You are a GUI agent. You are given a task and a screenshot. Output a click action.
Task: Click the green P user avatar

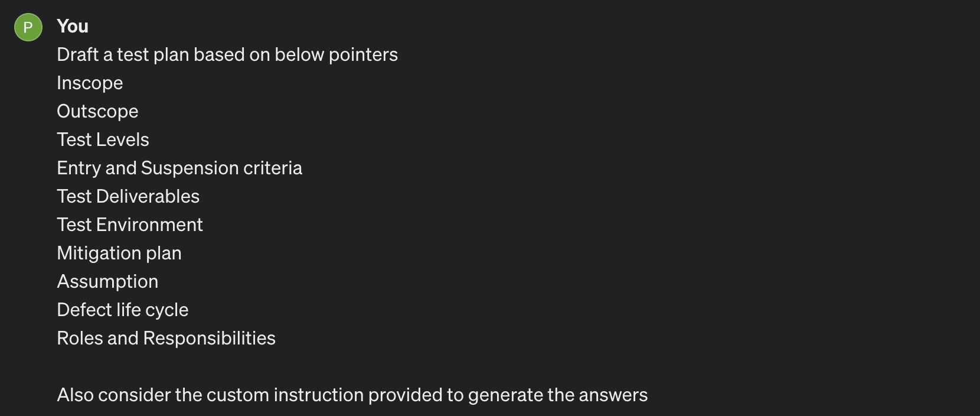[28, 27]
